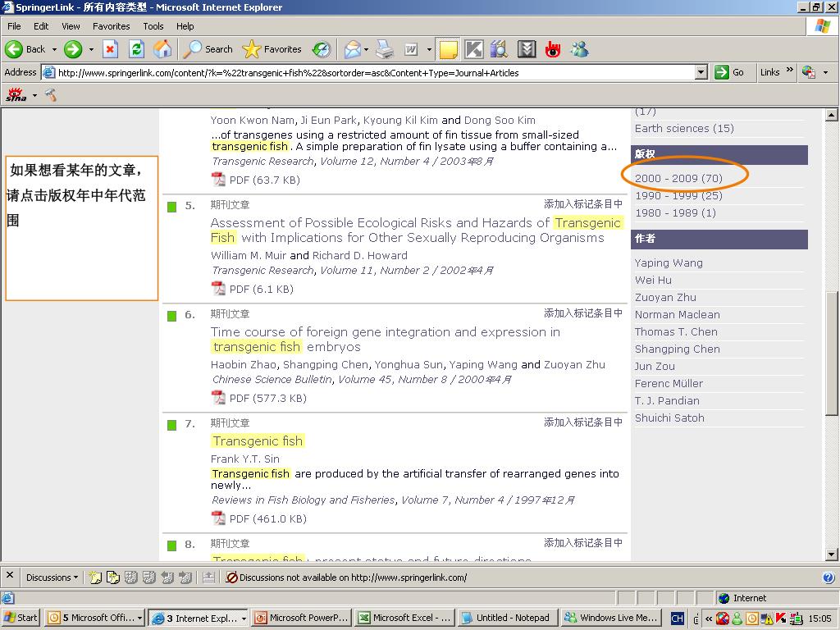Open PDF icon for article 7 (461.0 KB)
The image size is (840, 630).
click(218, 518)
